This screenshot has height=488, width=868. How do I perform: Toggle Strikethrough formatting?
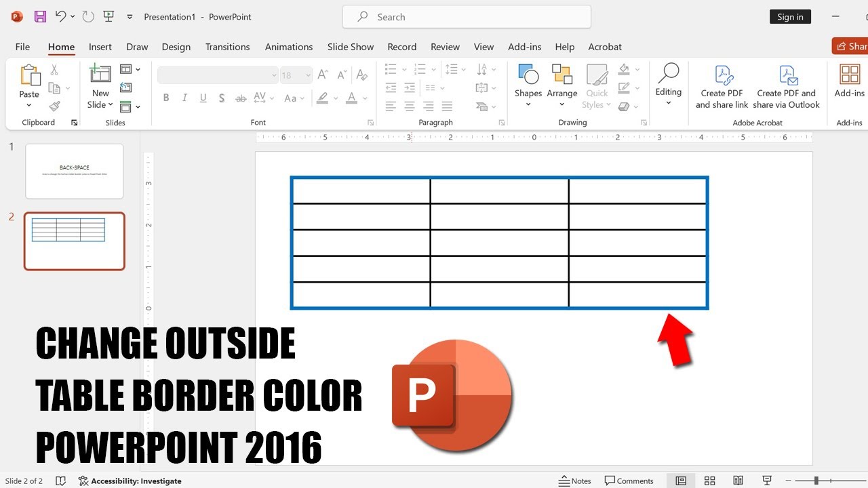coord(241,98)
